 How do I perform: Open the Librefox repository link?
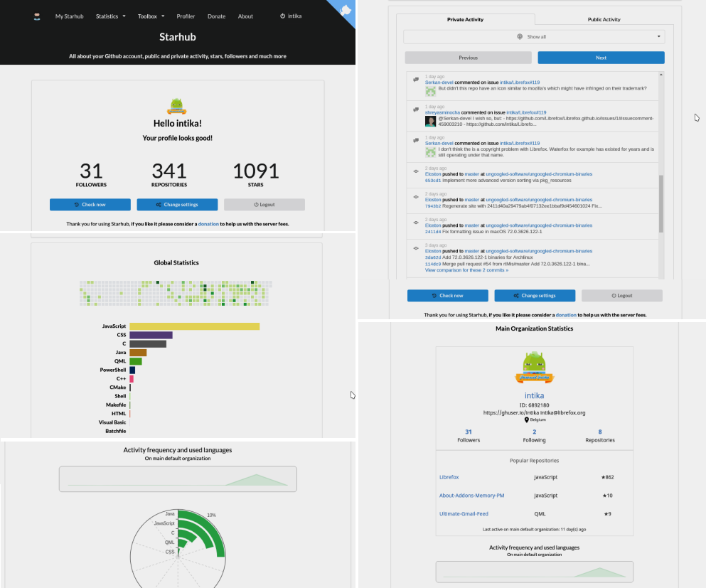pos(449,477)
